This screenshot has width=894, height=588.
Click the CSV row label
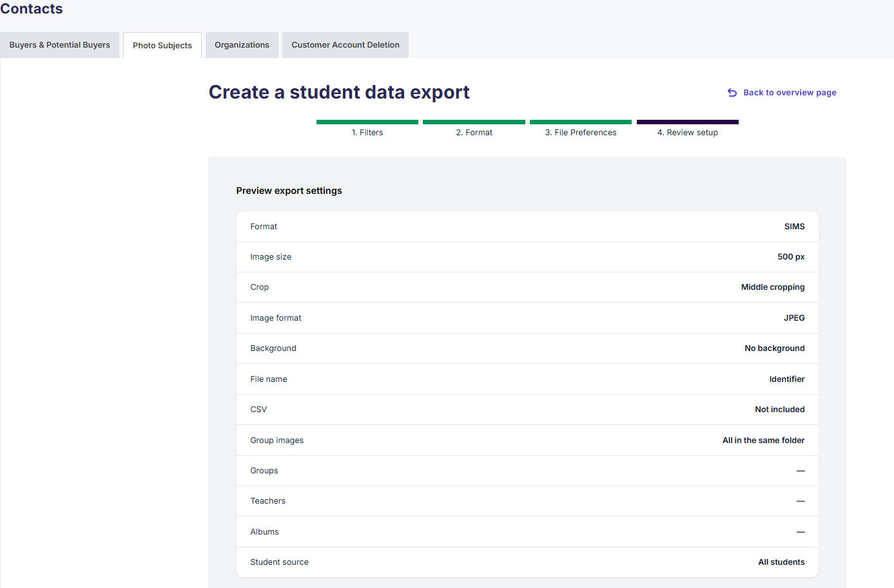tap(258, 410)
